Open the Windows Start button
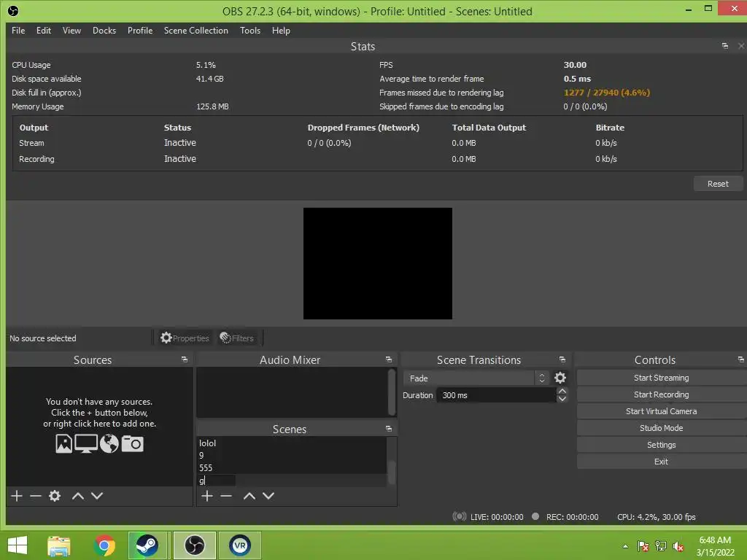This screenshot has width=747, height=560. 18,545
